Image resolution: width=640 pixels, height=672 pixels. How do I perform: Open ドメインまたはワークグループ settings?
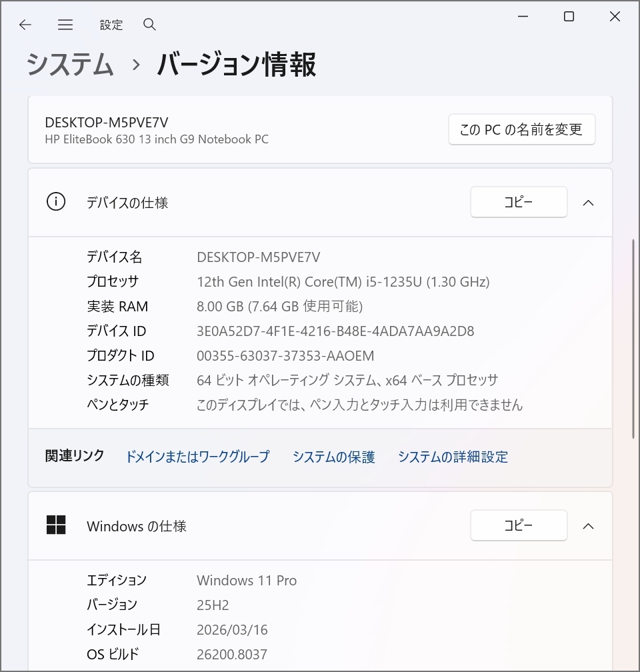(x=197, y=457)
